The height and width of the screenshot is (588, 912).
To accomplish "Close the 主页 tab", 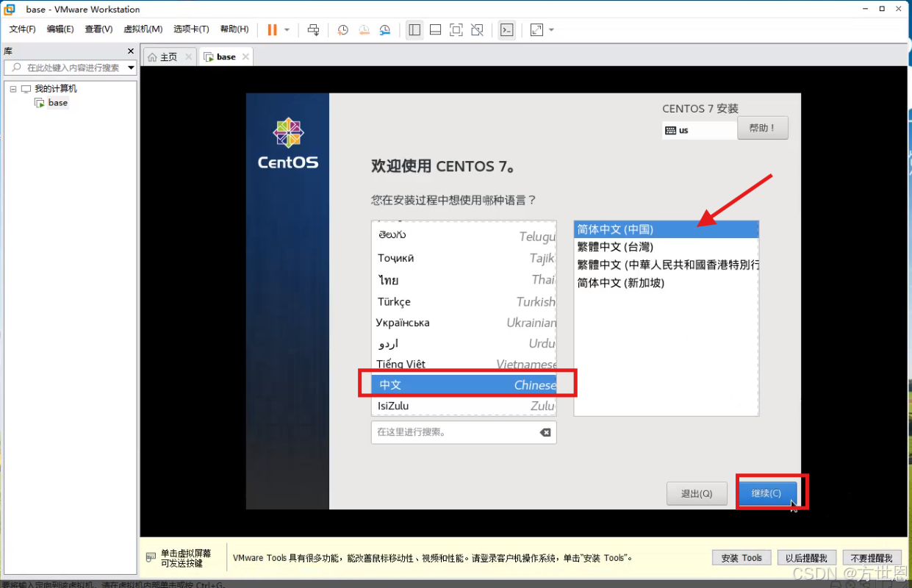I will point(188,57).
